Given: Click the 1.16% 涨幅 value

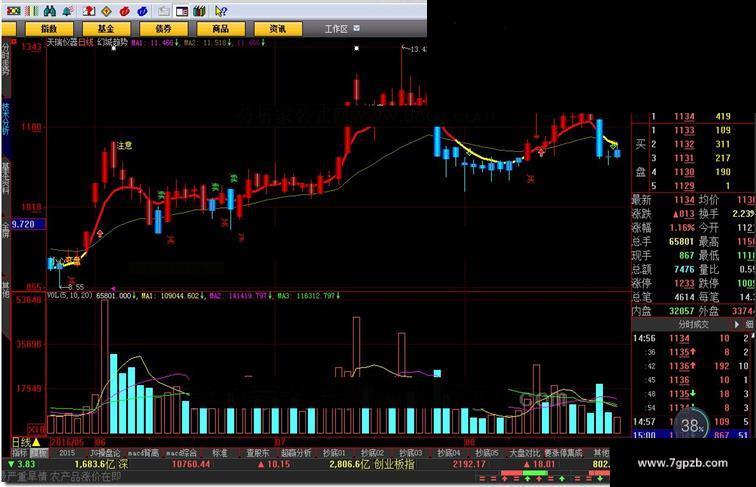Looking at the screenshot, I should tap(682, 227).
